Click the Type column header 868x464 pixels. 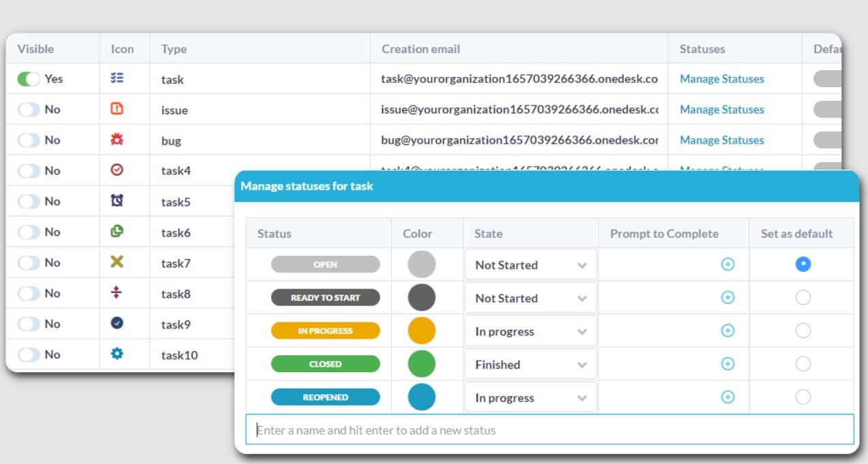(x=174, y=49)
